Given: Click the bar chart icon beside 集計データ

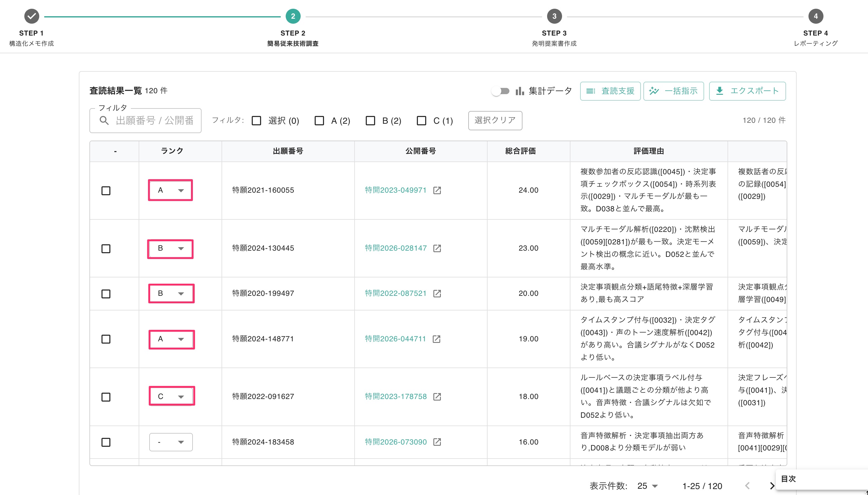Looking at the screenshot, I should pos(519,91).
